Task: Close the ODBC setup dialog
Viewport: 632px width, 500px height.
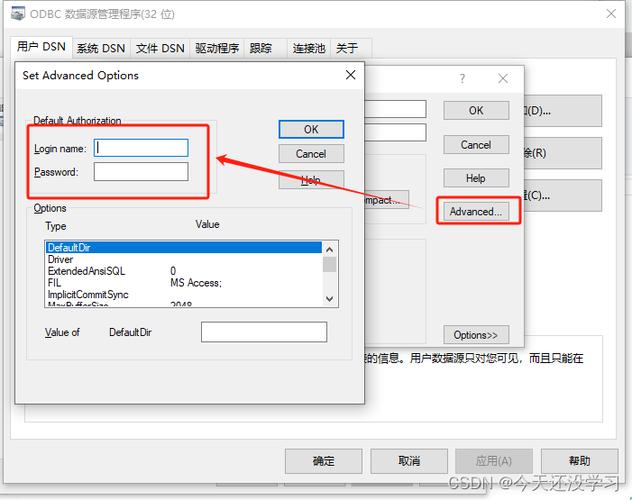Action: pos(503,79)
